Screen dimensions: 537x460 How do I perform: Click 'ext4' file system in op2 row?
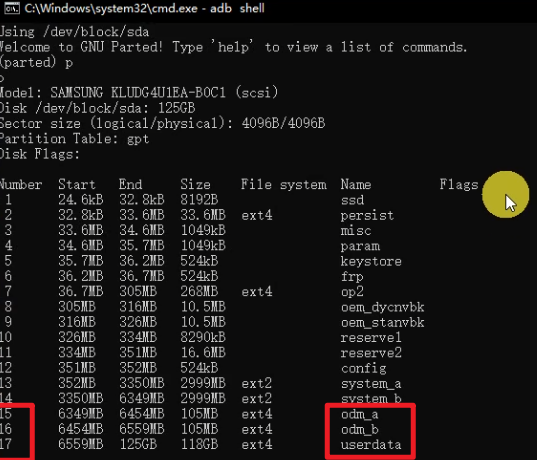coord(257,292)
